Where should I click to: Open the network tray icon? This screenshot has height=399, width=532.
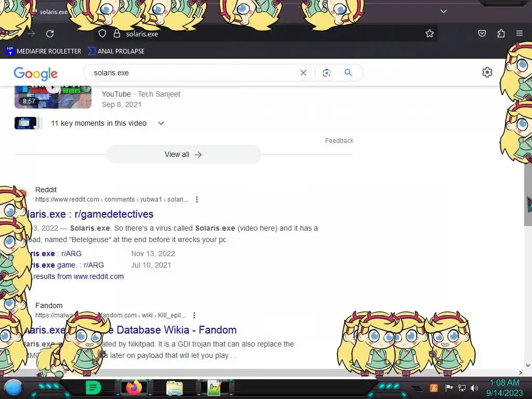(x=462, y=388)
